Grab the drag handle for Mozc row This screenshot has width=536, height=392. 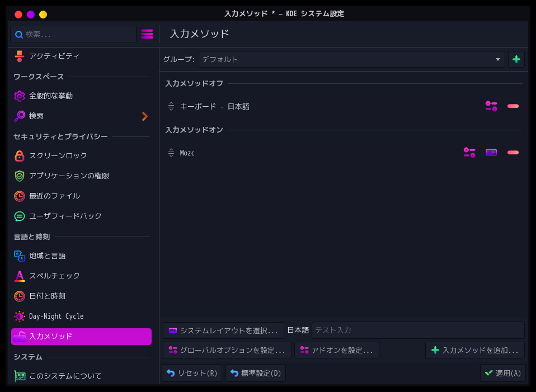pos(171,153)
